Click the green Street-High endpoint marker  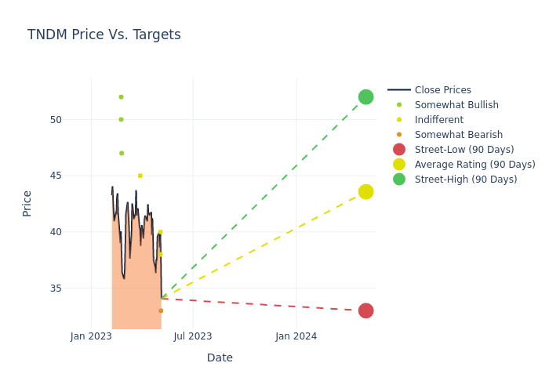tap(365, 97)
